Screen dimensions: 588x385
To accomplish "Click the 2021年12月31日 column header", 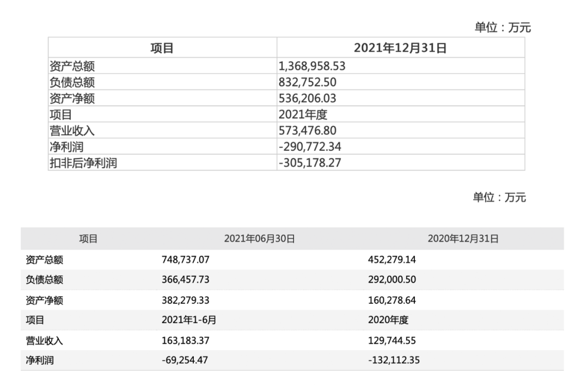I will (400, 48).
